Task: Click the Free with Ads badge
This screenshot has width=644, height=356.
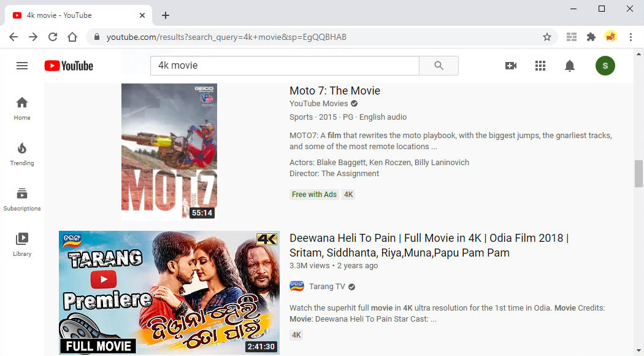Action: tap(313, 194)
